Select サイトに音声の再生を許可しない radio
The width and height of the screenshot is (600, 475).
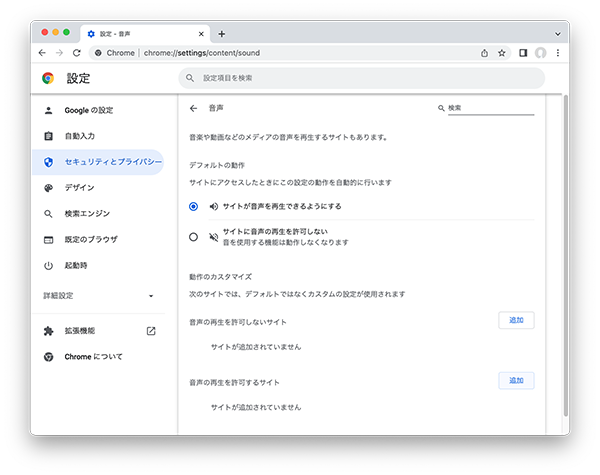click(x=194, y=237)
